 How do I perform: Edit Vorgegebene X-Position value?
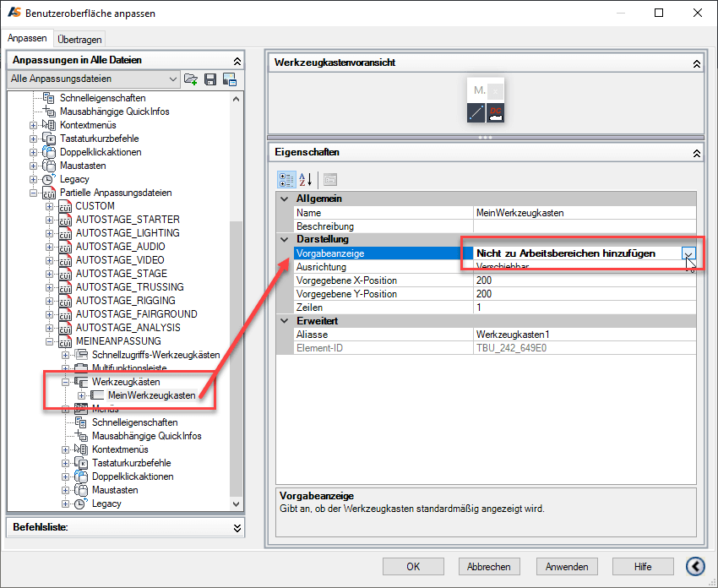click(x=585, y=280)
